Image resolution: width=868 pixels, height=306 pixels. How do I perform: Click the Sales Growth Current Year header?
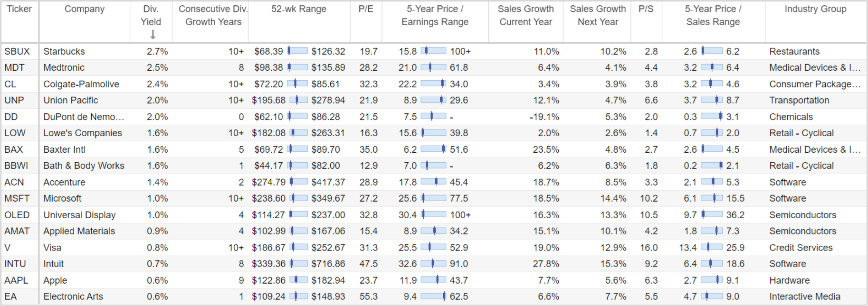tap(525, 15)
